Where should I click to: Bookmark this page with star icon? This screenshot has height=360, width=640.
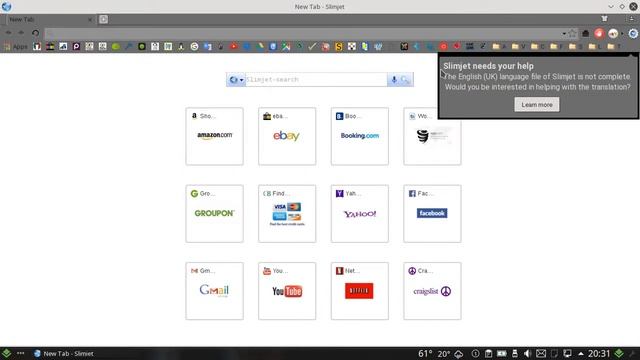coord(573,33)
